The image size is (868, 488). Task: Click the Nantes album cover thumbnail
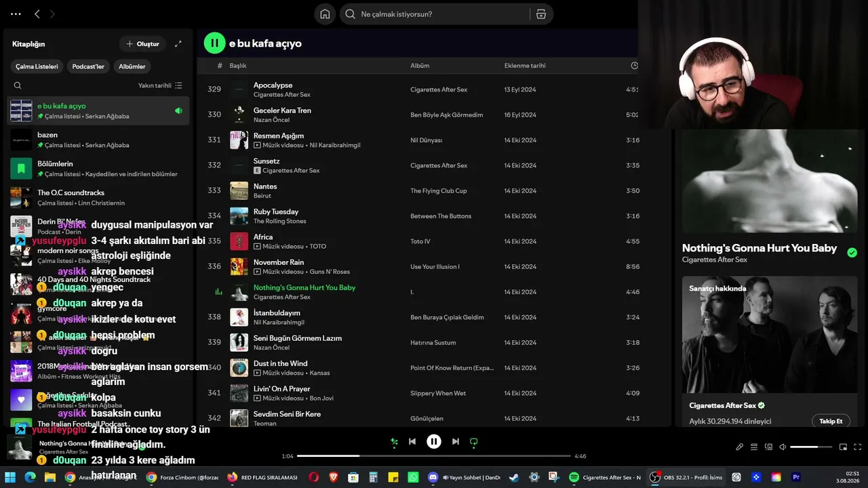point(239,191)
